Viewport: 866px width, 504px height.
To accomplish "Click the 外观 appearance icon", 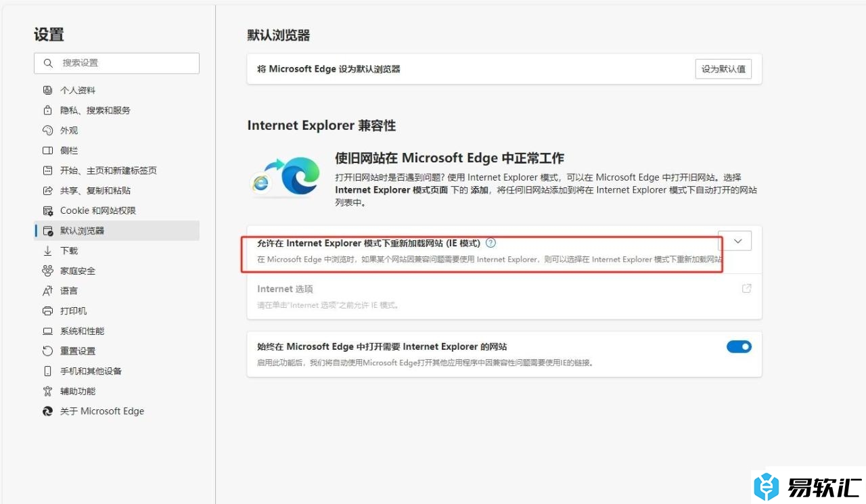I will [x=47, y=131].
